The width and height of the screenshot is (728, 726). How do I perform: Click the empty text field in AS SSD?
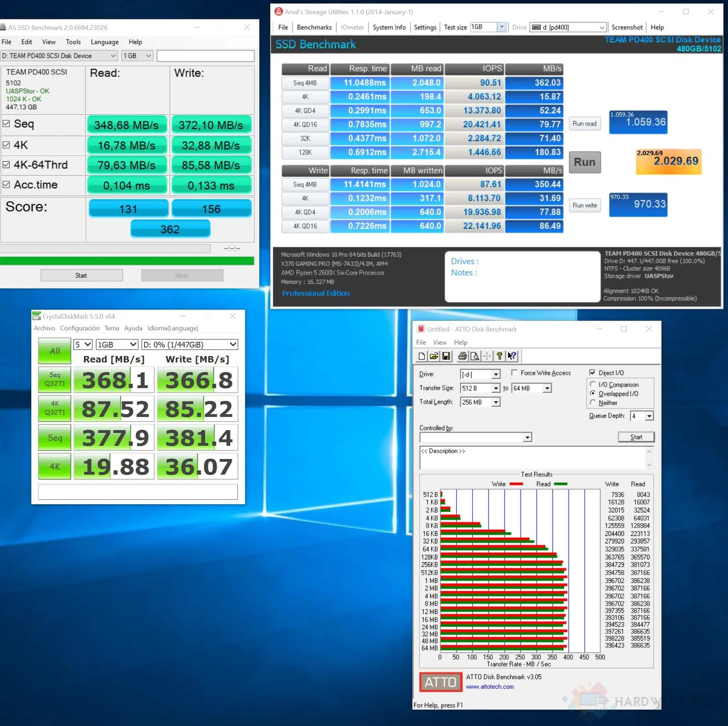[x=206, y=56]
